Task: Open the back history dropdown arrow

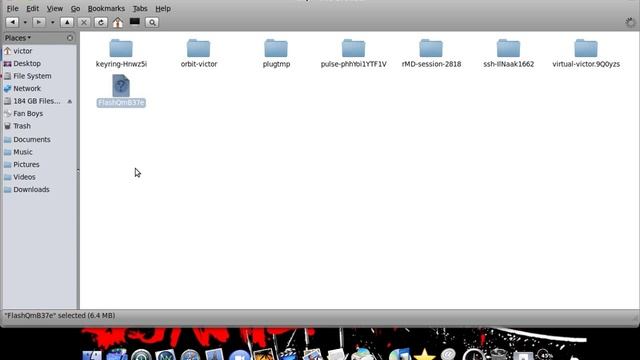Action: pos(25,22)
